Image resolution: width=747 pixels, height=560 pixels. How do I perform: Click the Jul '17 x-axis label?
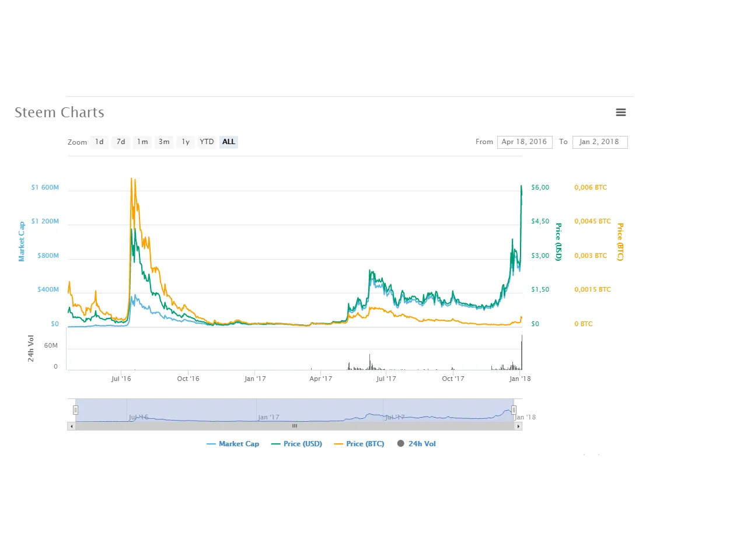[x=386, y=379]
